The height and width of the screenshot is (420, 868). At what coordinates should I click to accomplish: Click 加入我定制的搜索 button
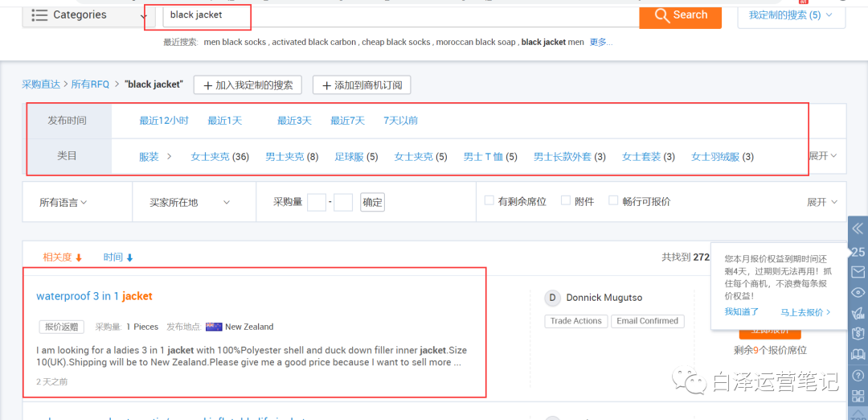pyautogui.click(x=248, y=85)
